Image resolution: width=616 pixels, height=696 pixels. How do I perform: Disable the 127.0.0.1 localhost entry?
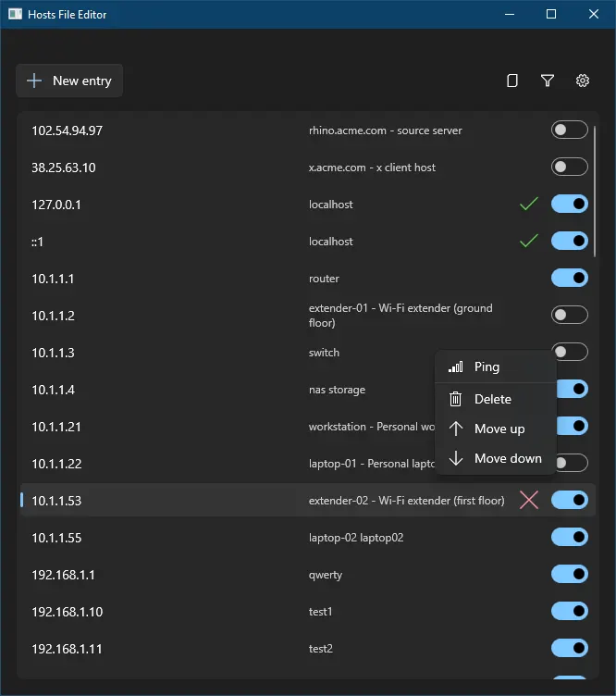(x=570, y=204)
